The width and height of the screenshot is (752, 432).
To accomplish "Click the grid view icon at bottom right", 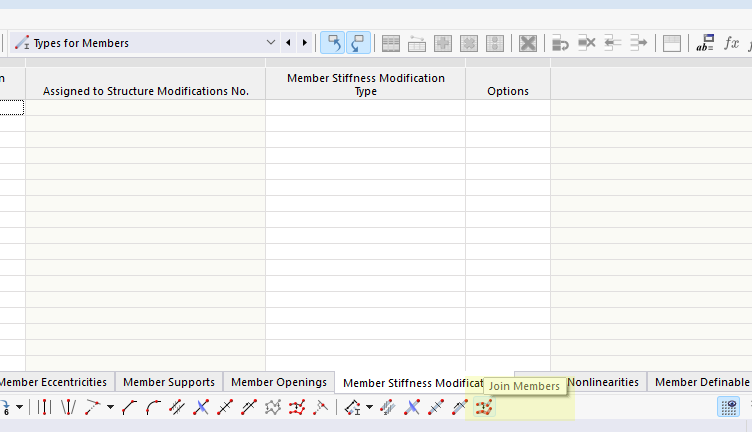I will [x=728, y=408].
